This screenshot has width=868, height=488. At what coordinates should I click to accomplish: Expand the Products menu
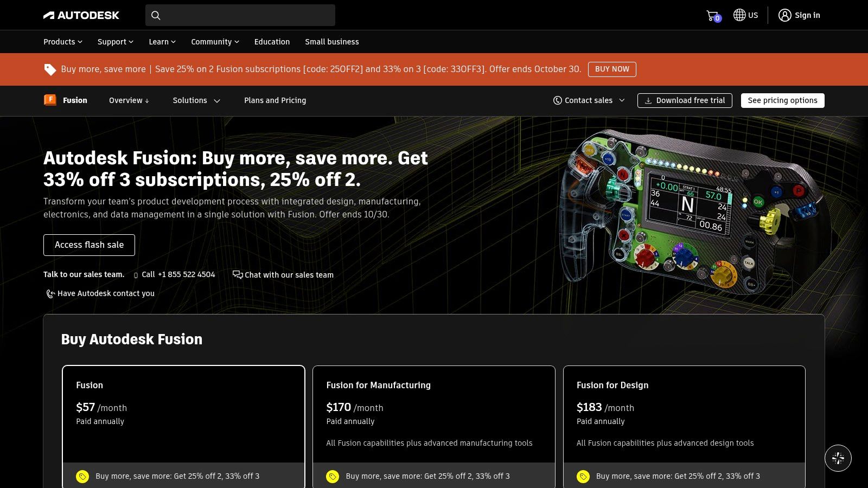point(63,42)
